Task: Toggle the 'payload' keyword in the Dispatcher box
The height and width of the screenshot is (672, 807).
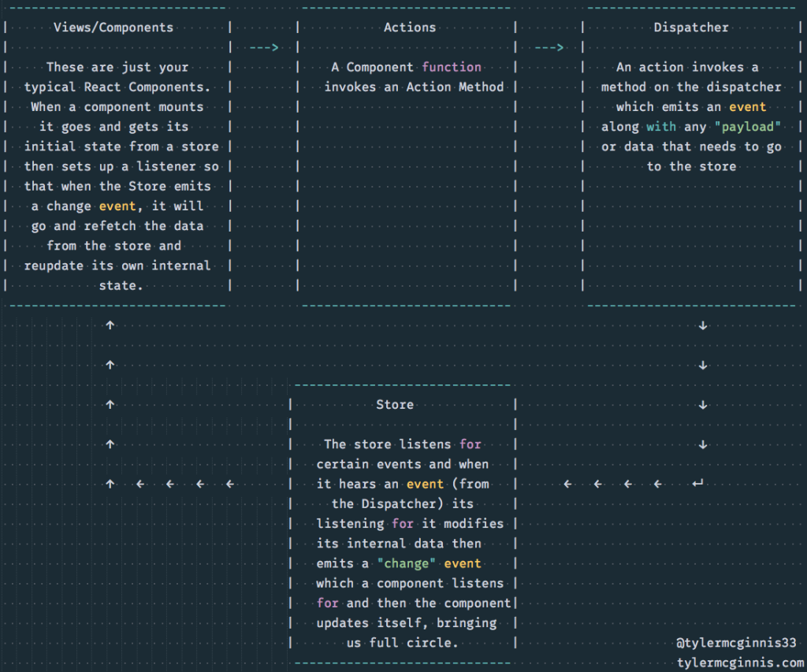Action: pos(748,126)
